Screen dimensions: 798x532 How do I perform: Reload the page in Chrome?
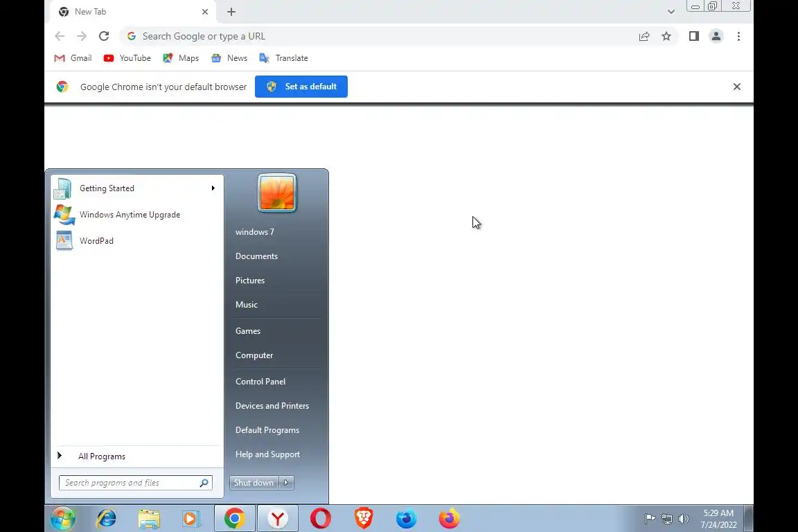pyautogui.click(x=104, y=36)
